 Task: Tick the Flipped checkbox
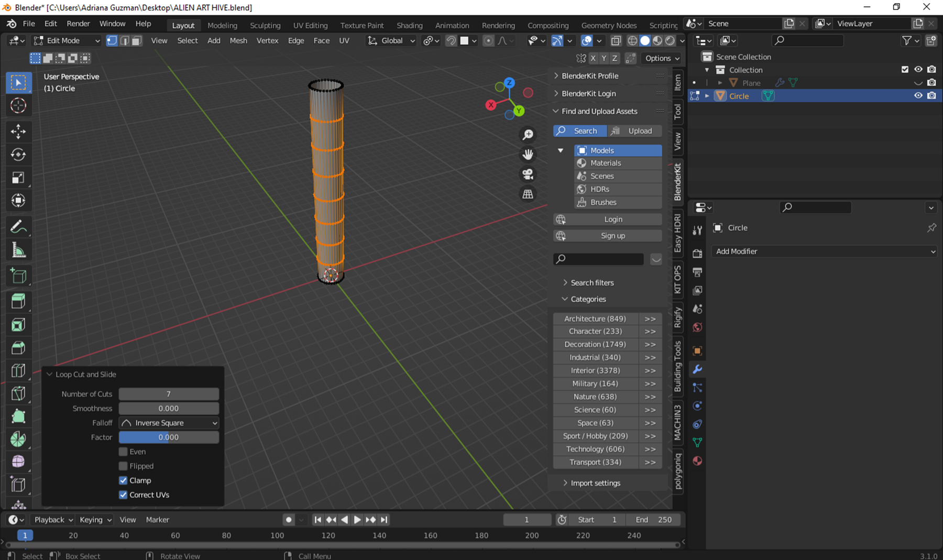[123, 466]
